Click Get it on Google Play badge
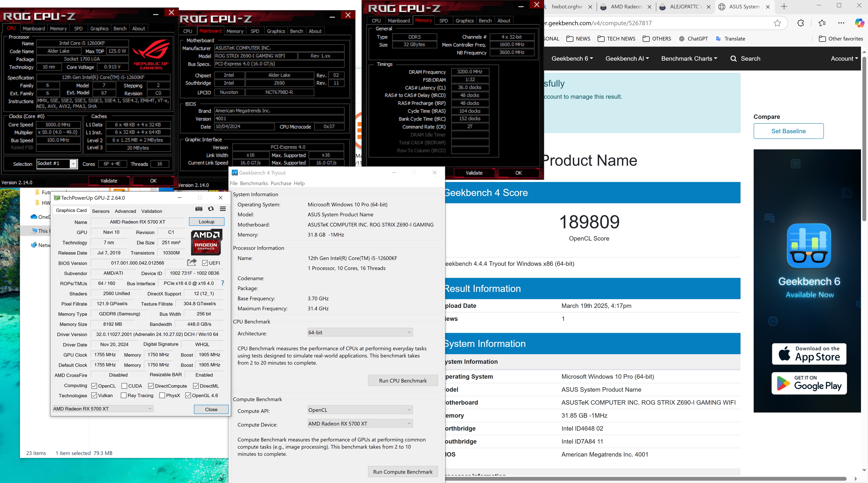868x483 pixels. 809,383
